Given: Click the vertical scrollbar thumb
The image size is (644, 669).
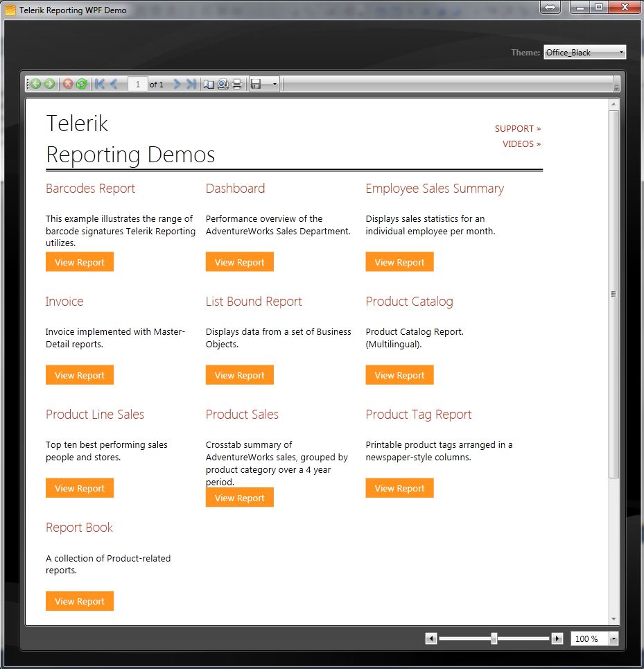Looking at the screenshot, I should pyautogui.click(x=613, y=295).
